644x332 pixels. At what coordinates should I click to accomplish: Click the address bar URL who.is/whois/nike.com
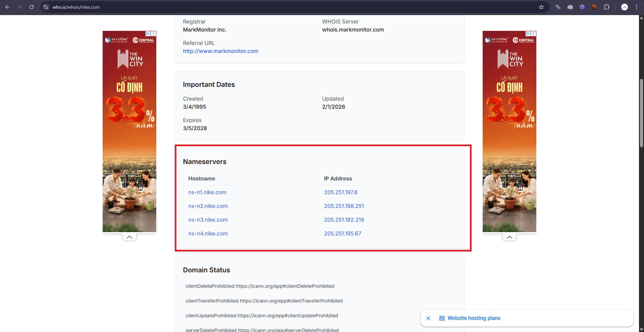point(76,7)
